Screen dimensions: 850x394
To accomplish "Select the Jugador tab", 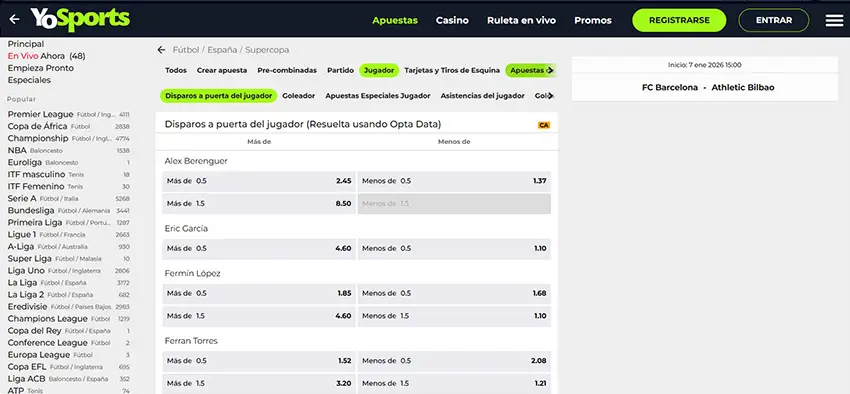I will [379, 70].
